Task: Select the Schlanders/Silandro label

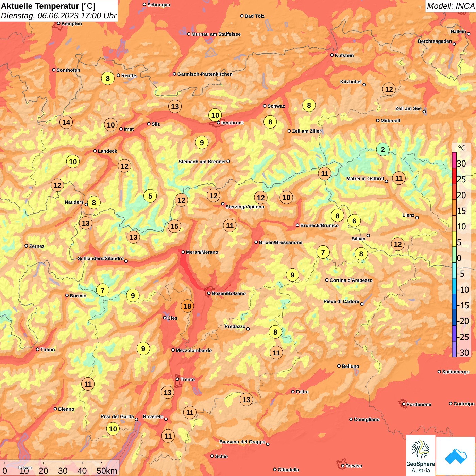Action: pos(101,258)
